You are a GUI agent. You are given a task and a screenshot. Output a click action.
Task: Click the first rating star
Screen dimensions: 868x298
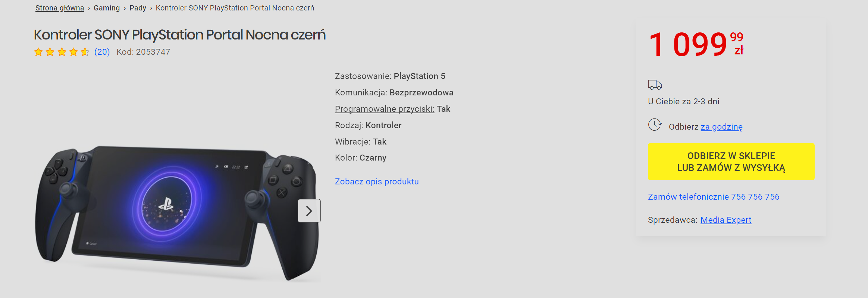point(38,52)
